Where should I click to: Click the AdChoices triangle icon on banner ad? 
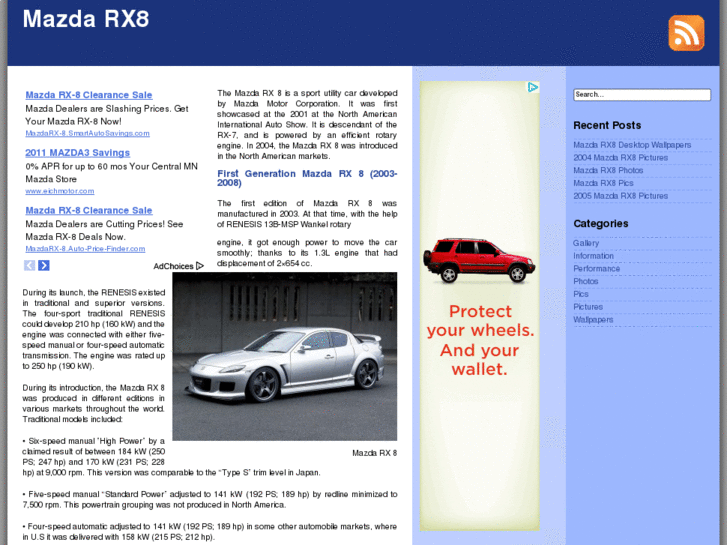point(533,87)
